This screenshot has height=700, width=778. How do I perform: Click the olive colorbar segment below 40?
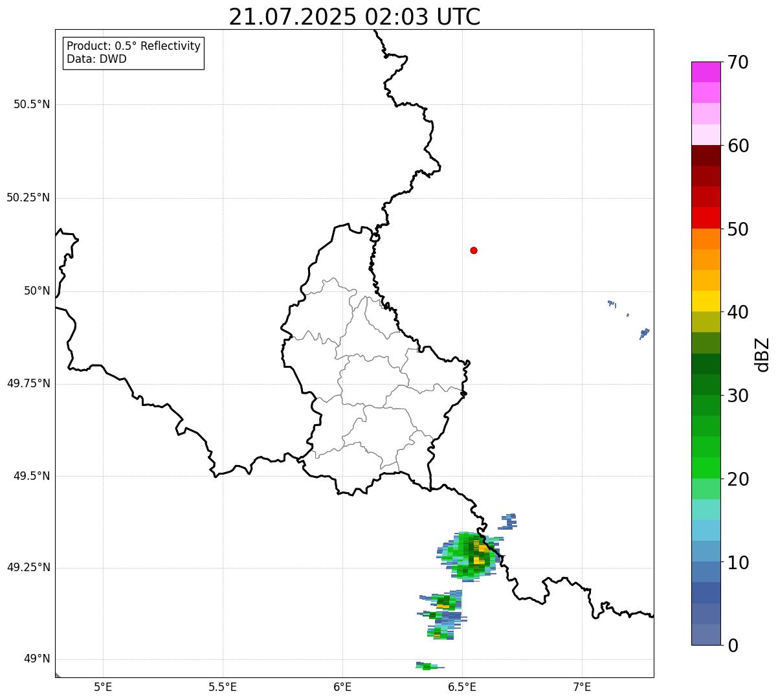[706, 322]
